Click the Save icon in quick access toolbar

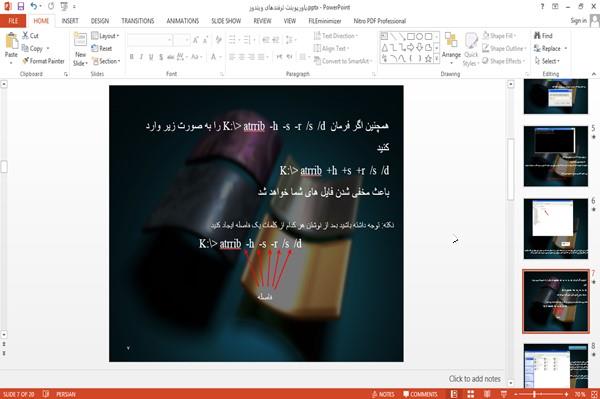(x=21, y=7)
